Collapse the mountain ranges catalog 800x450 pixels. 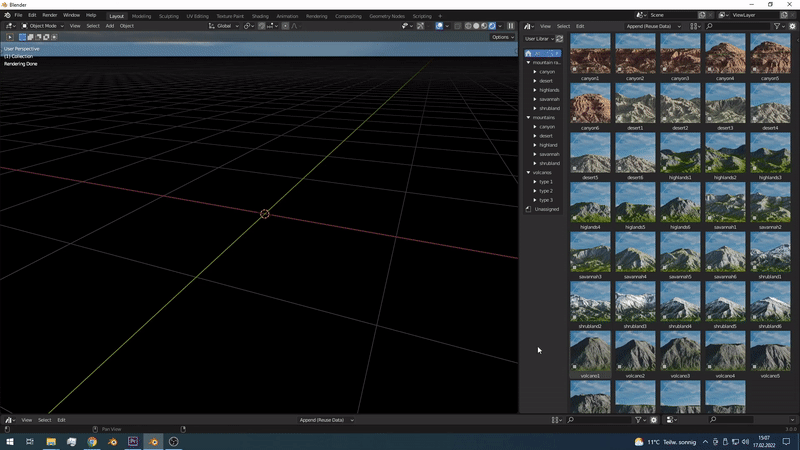[x=529, y=62]
